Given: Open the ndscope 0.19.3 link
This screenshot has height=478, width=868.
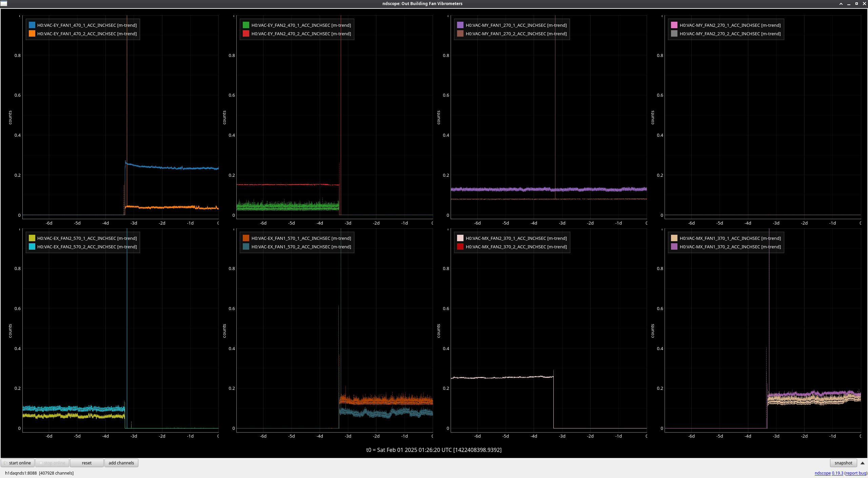Looking at the screenshot, I should (829, 473).
